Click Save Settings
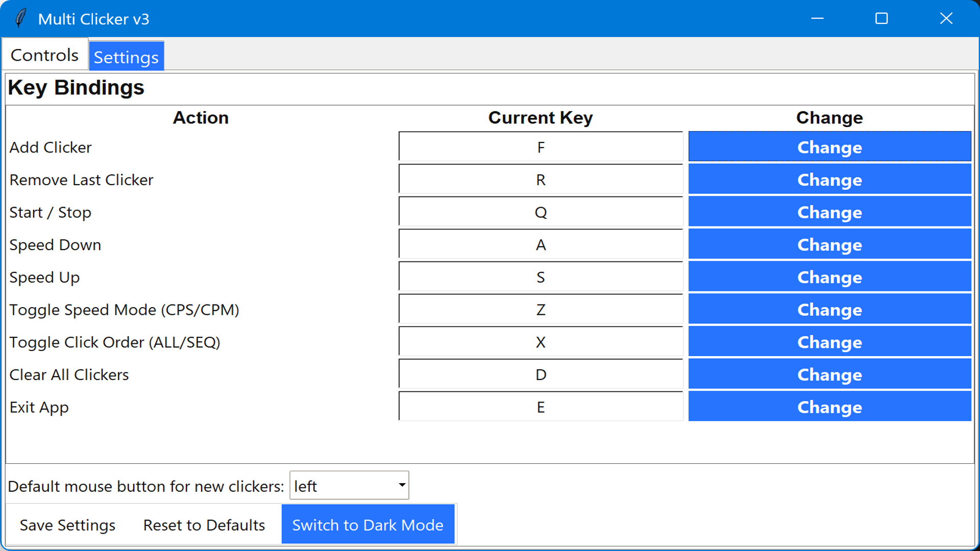The image size is (980, 551). pyautogui.click(x=67, y=525)
